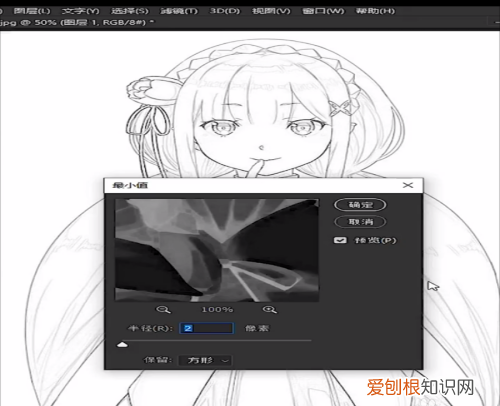Screen dimensions: 500x406
Task: Zoom out the Minimum filter preview
Action: [x=163, y=310]
